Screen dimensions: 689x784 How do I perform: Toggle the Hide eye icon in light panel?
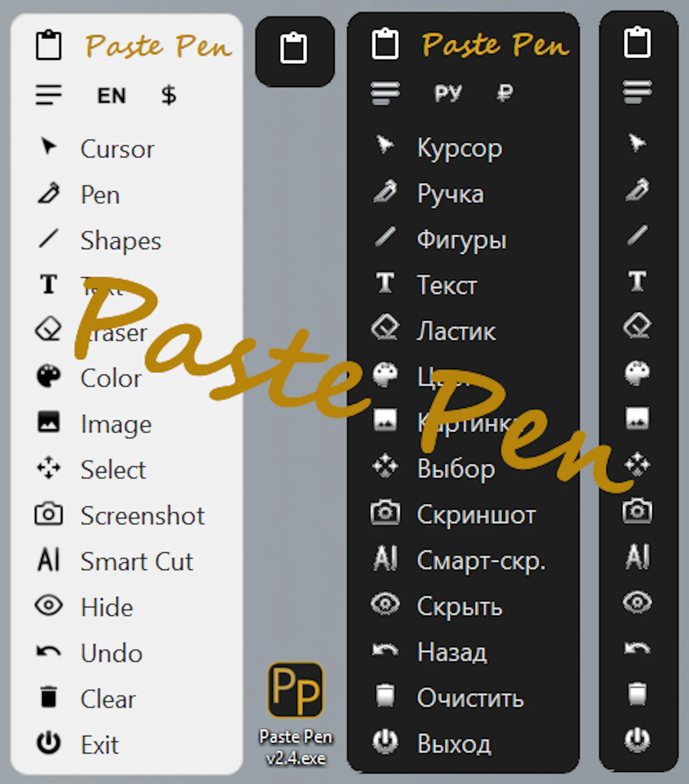[x=48, y=605]
